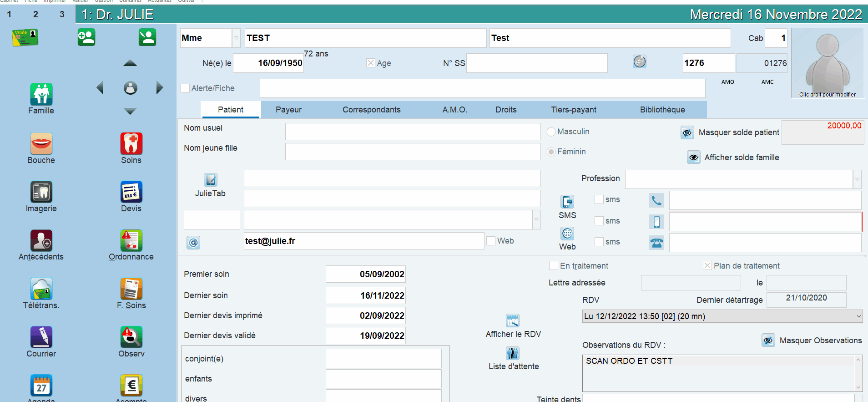
Task: Tick the En traitement checkbox
Action: pos(554,265)
